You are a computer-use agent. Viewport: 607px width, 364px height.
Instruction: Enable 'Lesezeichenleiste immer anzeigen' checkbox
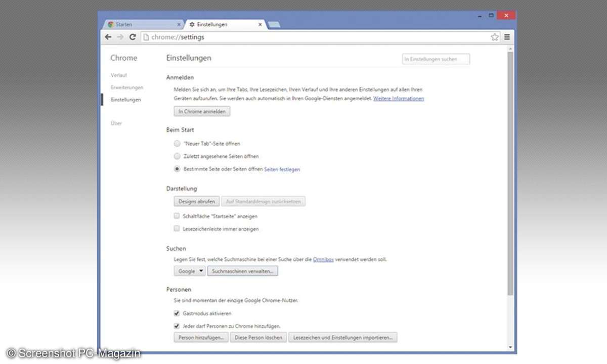(177, 229)
